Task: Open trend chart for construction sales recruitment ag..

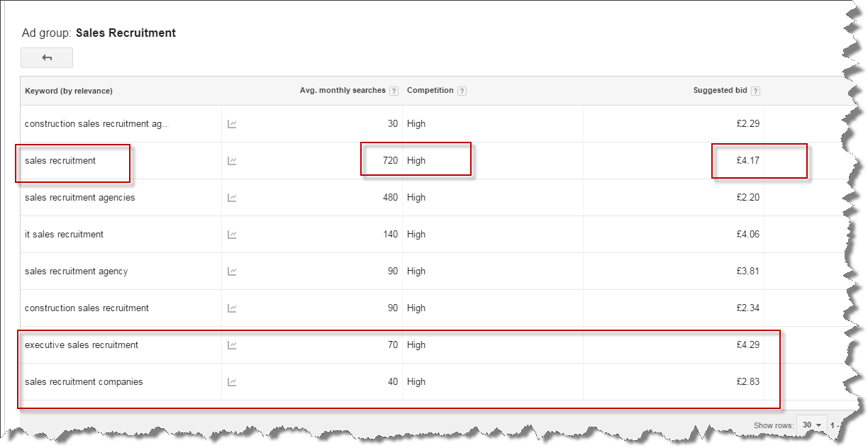Action: coord(232,124)
